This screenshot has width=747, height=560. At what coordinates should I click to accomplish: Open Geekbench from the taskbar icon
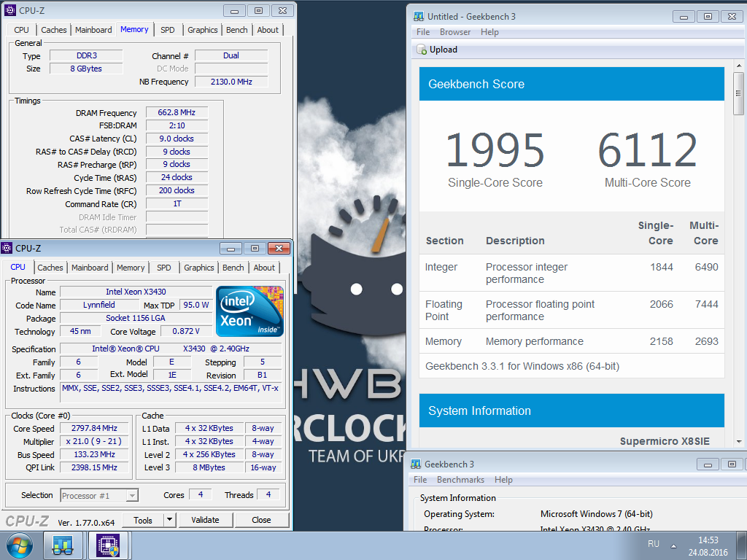(x=63, y=545)
